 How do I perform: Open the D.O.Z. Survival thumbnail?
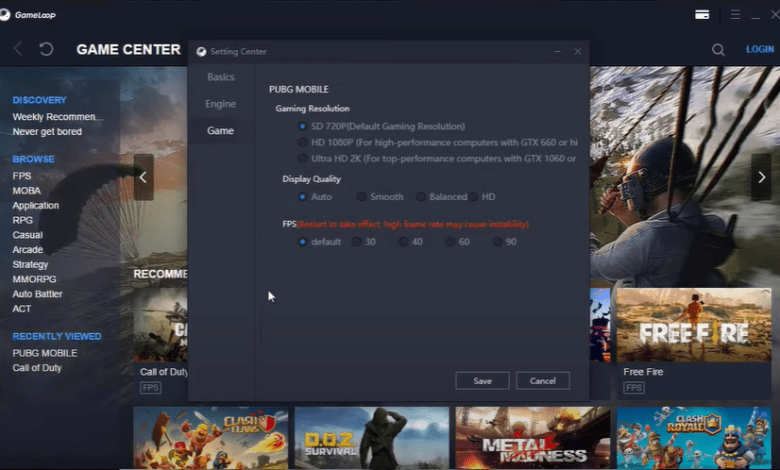[x=372, y=438]
